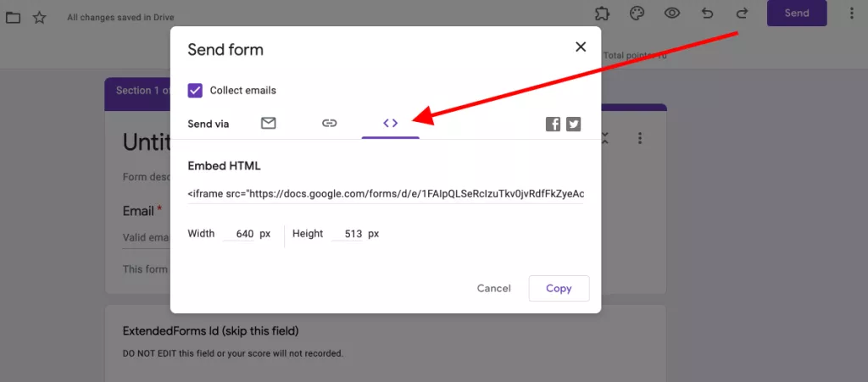Star this form
Image resolution: width=868 pixels, height=382 pixels.
[39, 18]
